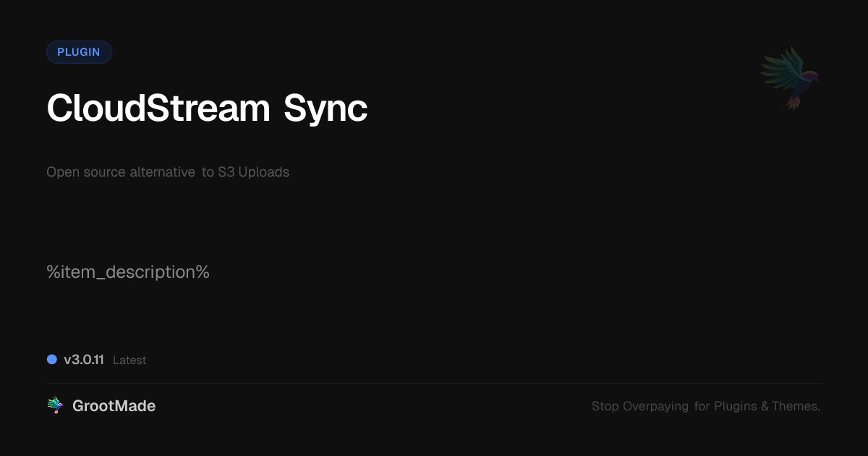Screen dimensions: 868x456
Task: Click the word "for" in the footer tagline
Action: click(x=702, y=407)
